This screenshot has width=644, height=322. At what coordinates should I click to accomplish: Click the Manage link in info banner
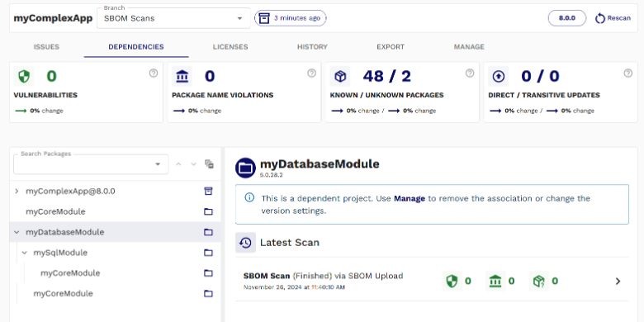pyautogui.click(x=410, y=198)
